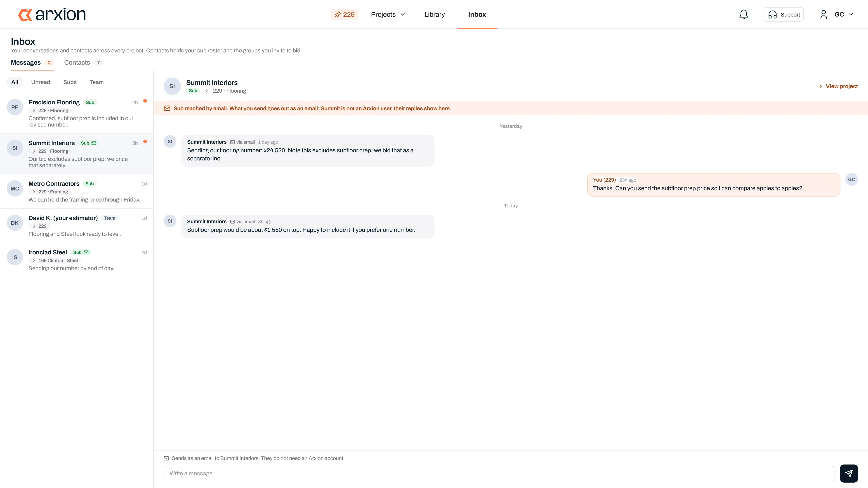Click the via email icon on the 1 day ago message
This screenshot has height=488, width=868.
click(233, 142)
